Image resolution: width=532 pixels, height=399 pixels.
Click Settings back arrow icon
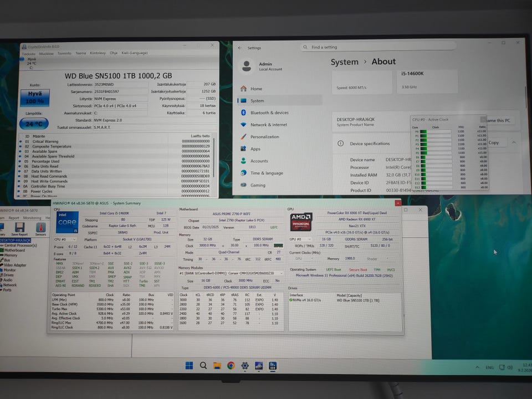coord(240,48)
